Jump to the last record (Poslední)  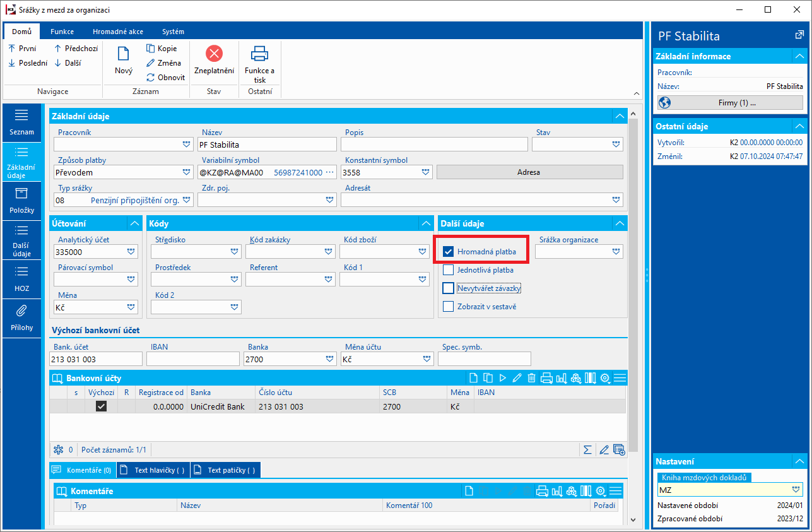(28, 63)
